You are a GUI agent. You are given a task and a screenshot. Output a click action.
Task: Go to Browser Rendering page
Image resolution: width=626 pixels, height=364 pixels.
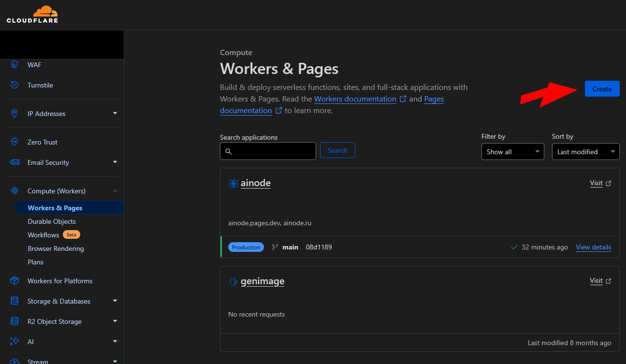pos(56,248)
